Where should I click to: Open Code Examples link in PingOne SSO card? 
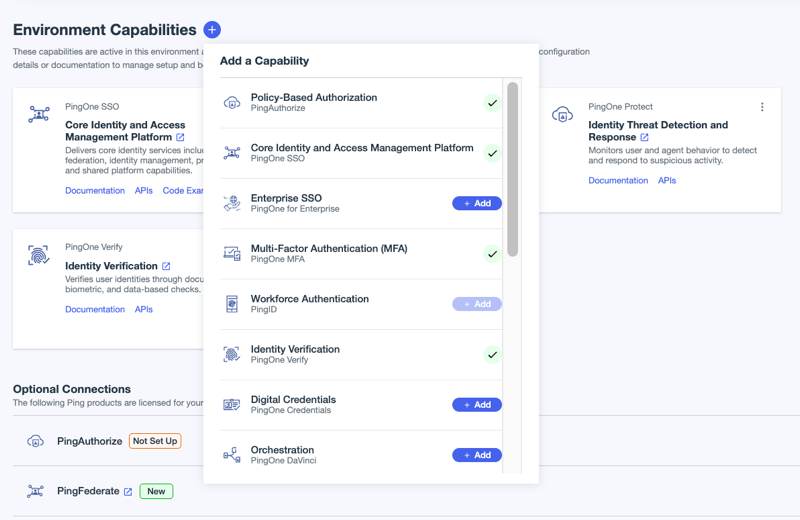(183, 190)
